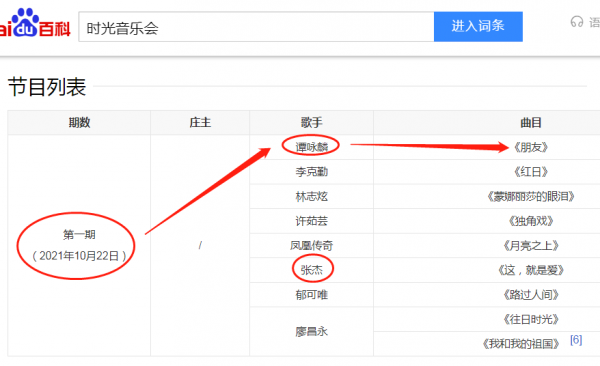Click the 歌手 column header
The image size is (600, 366).
click(x=311, y=123)
